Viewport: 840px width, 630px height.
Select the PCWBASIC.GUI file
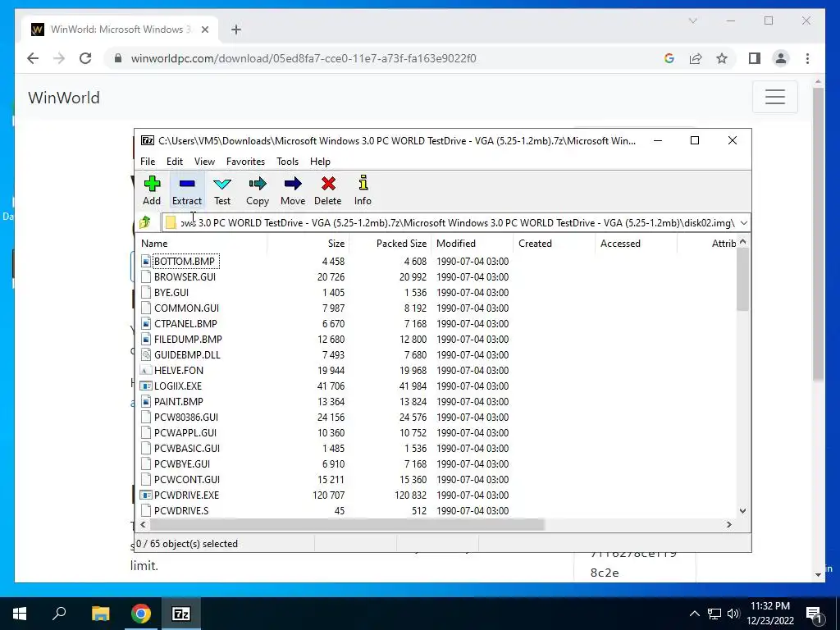pos(187,449)
